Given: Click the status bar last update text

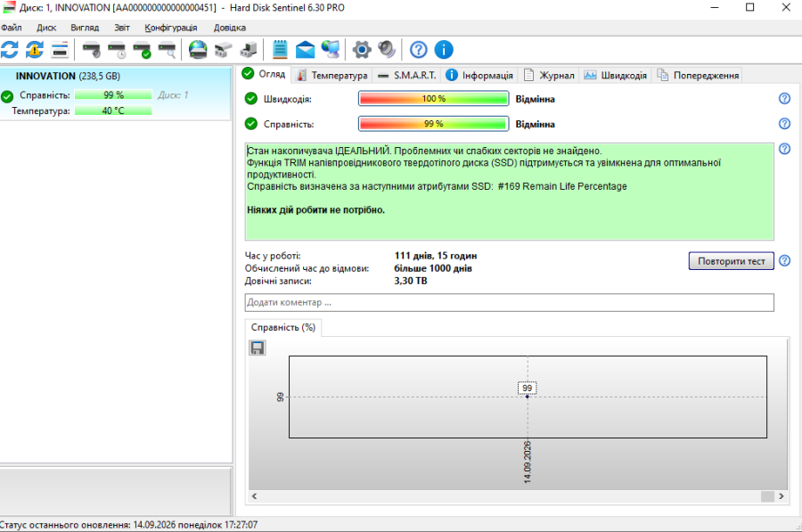Looking at the screenshot, I should [x=129, y=525].
